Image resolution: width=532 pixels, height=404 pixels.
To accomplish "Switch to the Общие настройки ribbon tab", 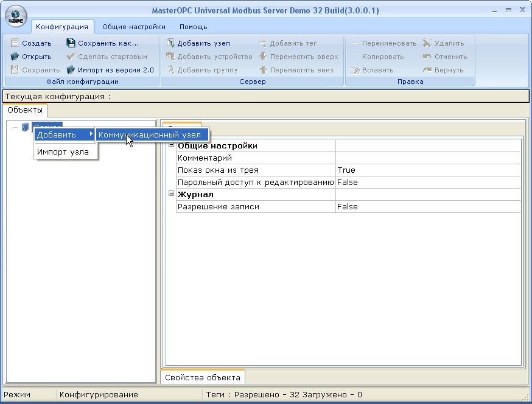I will 133,27.
